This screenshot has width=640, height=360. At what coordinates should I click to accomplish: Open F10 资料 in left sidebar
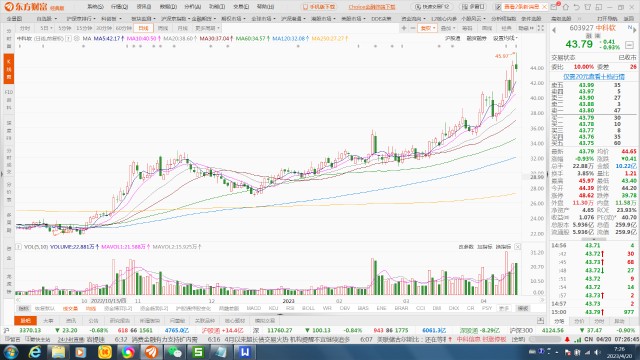pos(9,100)
